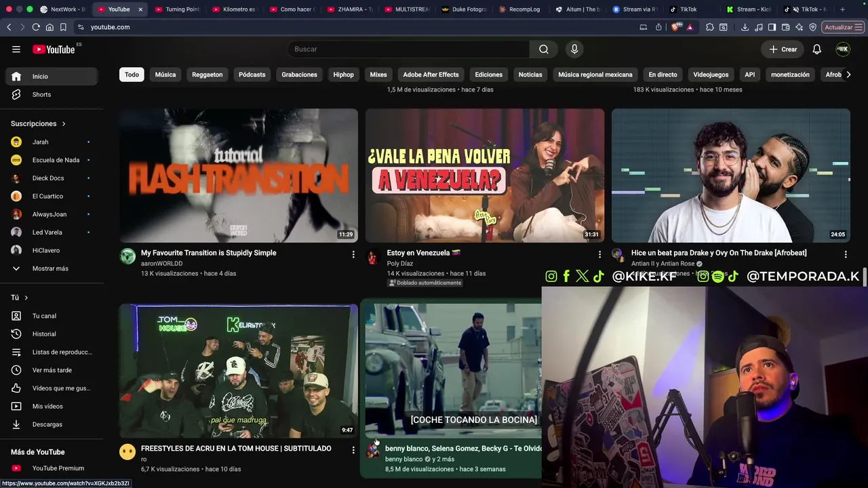Open the Hice un beat para Drake title

719,253
